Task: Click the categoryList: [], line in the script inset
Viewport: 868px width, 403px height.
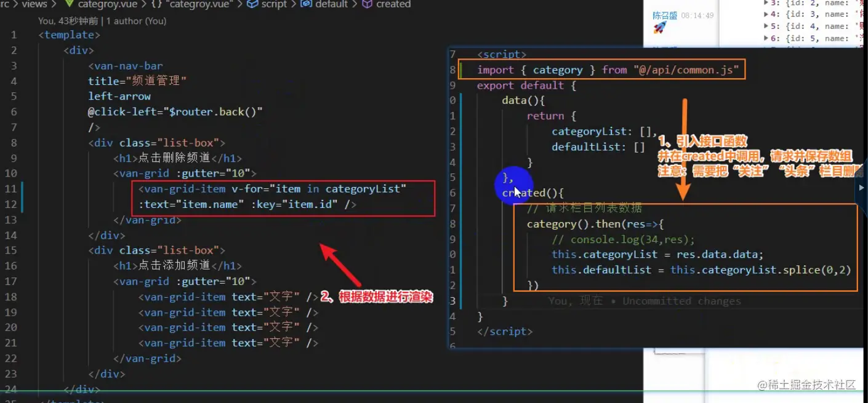Action: tap(605, 131)
